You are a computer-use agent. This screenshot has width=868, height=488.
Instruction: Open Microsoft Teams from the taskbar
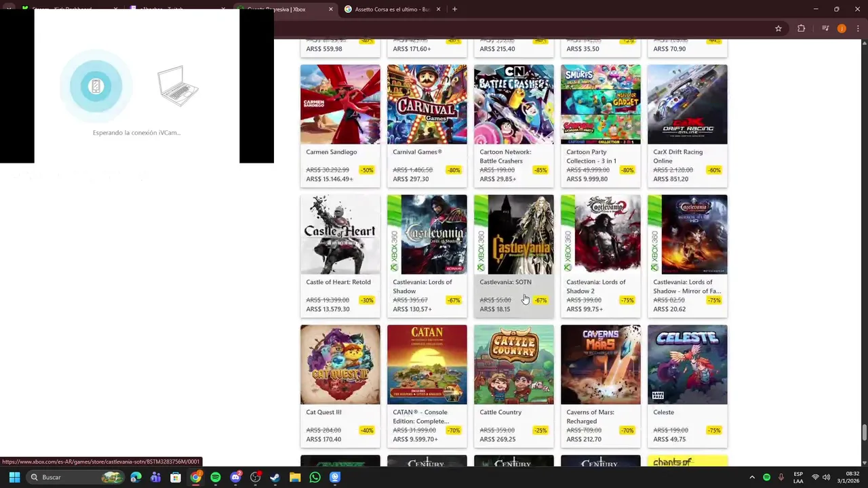(x=156, y=477)
